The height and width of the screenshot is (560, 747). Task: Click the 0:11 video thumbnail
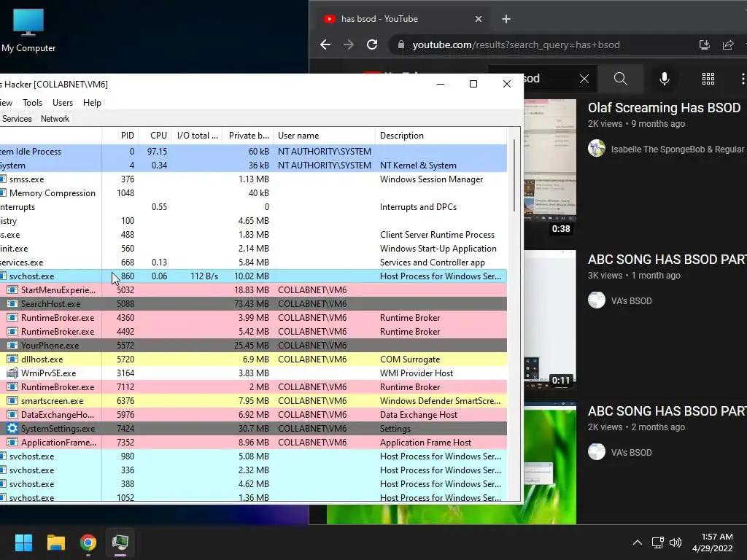click(x=550, y=319)
